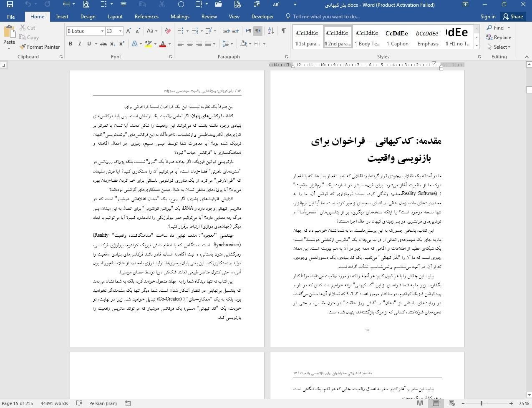Click the Open folder icon in title bar
This screenshot has height=408, width=532.
click(219, 5)
